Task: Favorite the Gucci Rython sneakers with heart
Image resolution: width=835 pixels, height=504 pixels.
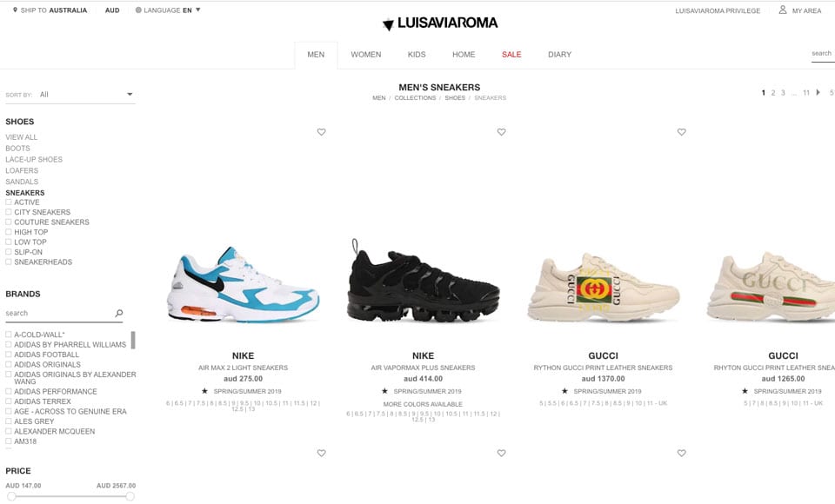Action: click(x=681, y=132)
